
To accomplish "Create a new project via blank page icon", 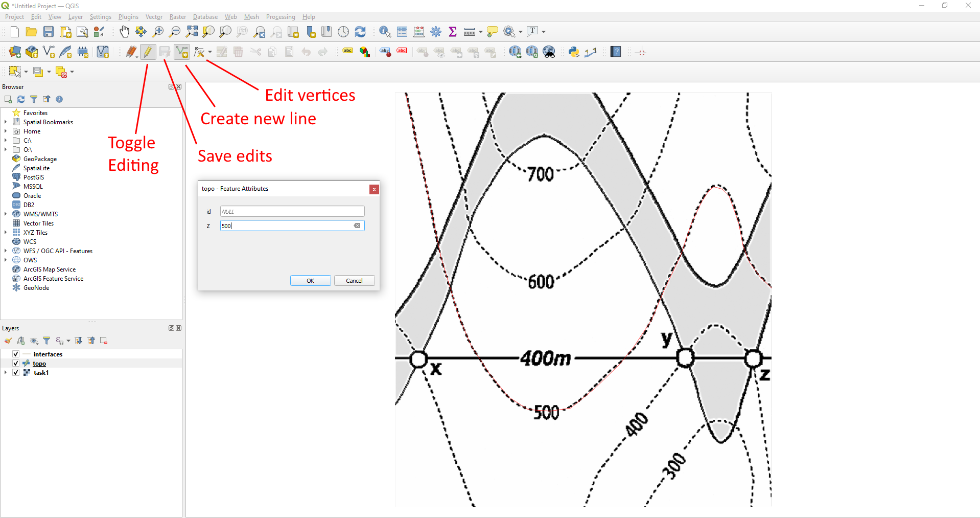I will (x=15, y=32).
